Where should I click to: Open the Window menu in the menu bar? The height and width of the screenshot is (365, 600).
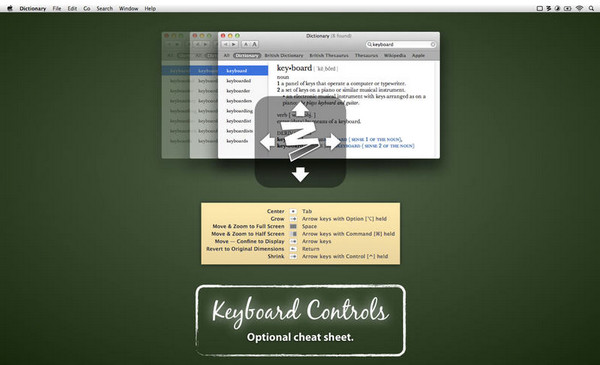point(129,8)
